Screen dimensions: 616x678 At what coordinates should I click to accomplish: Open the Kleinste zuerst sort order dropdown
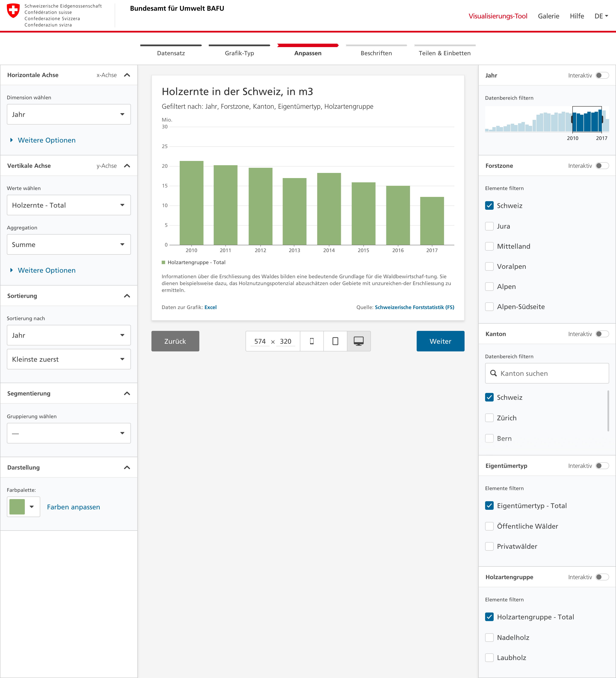pos(69,359)
